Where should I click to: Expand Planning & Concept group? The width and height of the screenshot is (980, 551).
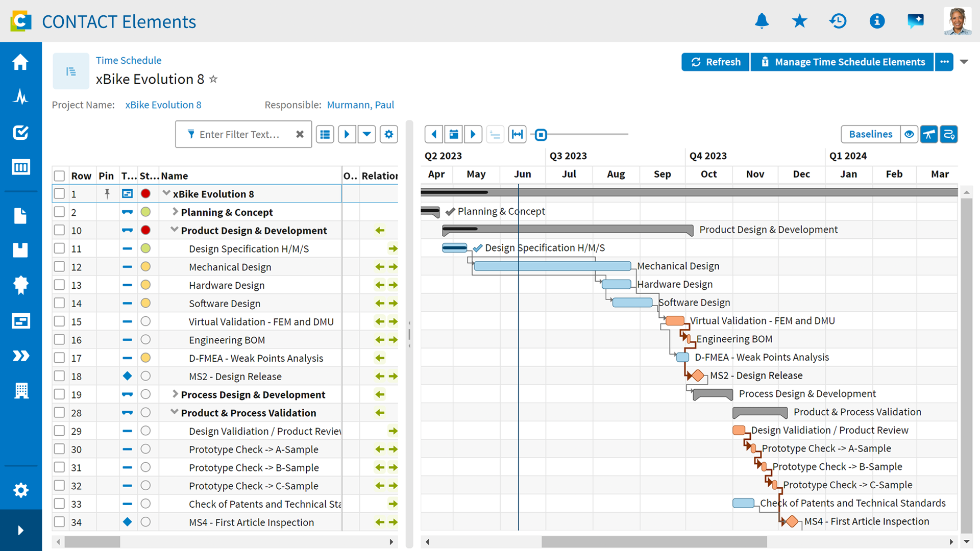tap(175, 211)
